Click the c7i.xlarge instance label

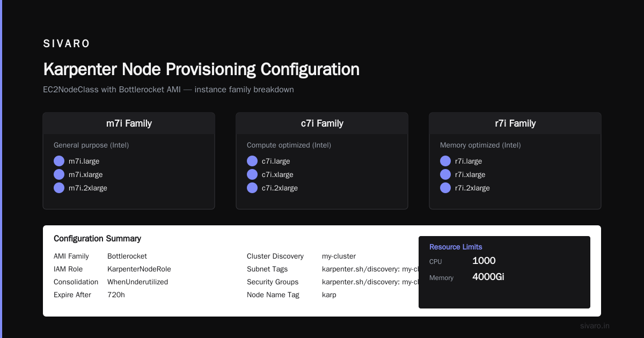277,174
